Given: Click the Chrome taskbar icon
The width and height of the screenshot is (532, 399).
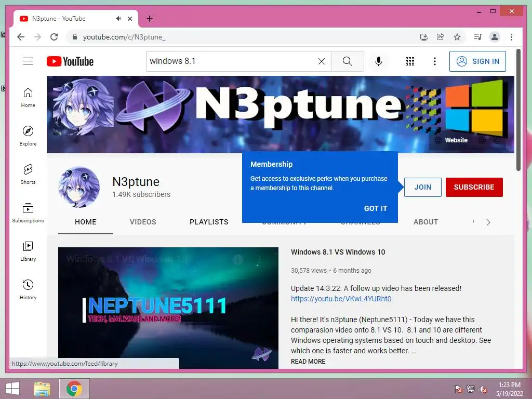Looking at the screenshot, I should [x=74, y=389].
